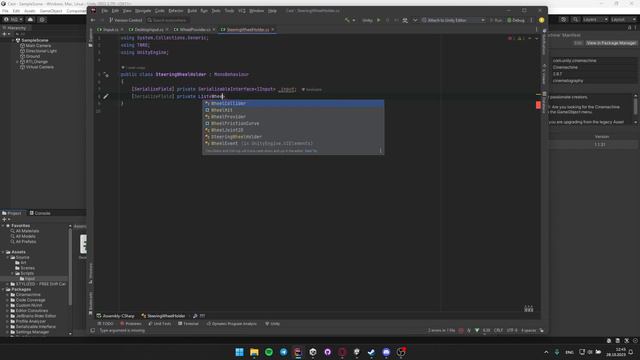The image size is (640, 360).
Task: Click the Rider run play icon
Action: 378,20
